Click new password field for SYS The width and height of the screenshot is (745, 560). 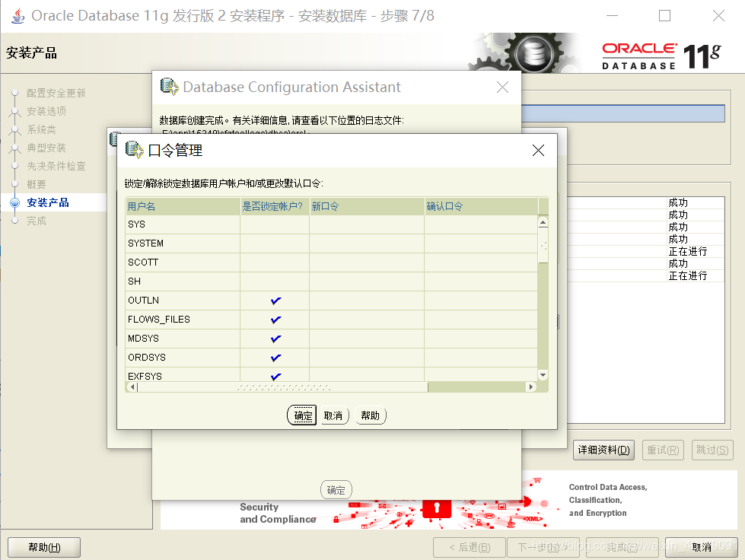[367, 224]
